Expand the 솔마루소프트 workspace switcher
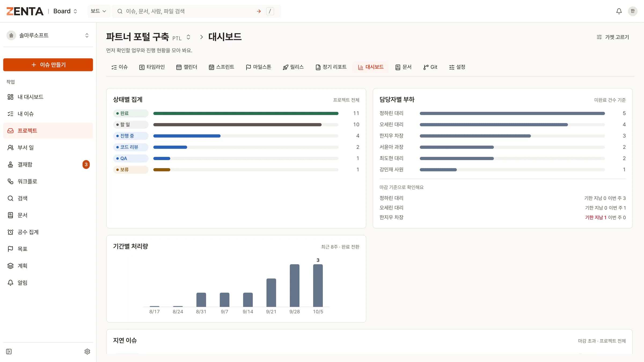The image size is (644, 362). pyautogui.click(x=48, y=35)
